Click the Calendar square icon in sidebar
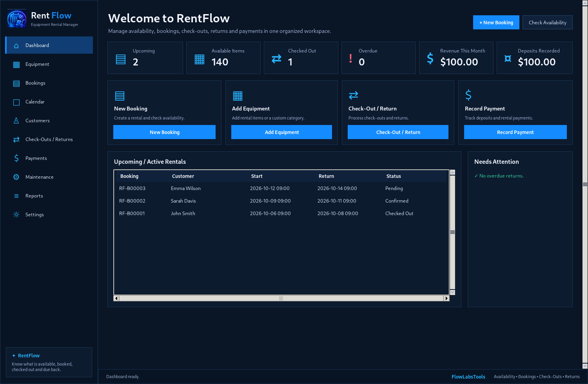The height and width of the screenshot is (384, 588). tap(16, 102)
